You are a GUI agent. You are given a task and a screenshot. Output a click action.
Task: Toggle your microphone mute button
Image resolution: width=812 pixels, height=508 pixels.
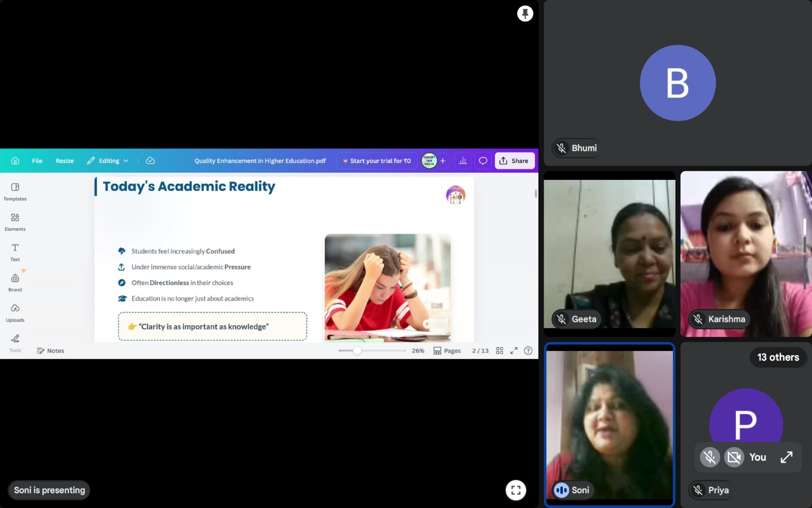[709, 457]
